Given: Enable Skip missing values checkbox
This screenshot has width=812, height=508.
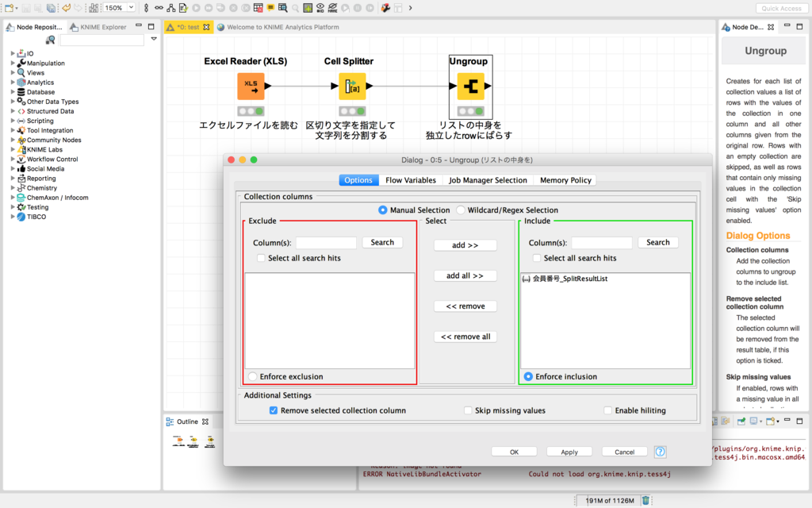Looking at the screenshot, I should [x=468, y=410].
